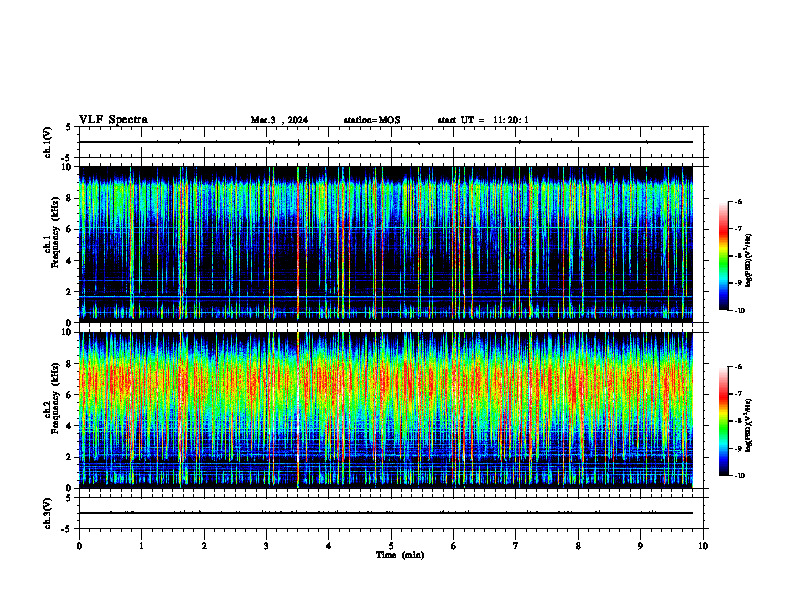Click the "Time (min)" axis title
Viewport: 792px width, 612px height.
click(400, 555)
